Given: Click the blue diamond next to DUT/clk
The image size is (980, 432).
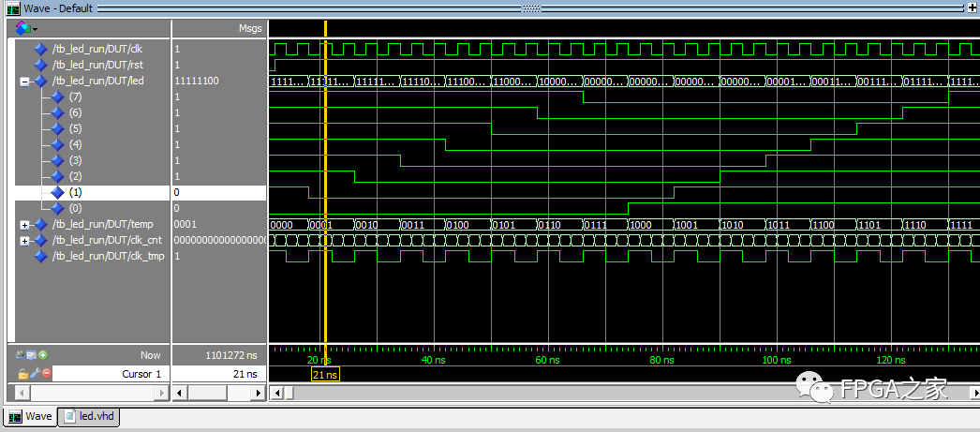Looking at the screenshot, I should pos(39,49).
